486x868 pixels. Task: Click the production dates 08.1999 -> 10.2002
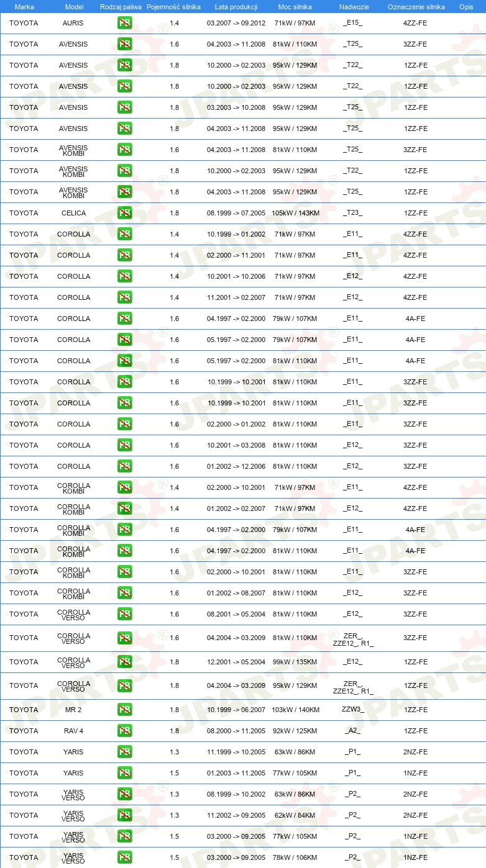(236, 794)
